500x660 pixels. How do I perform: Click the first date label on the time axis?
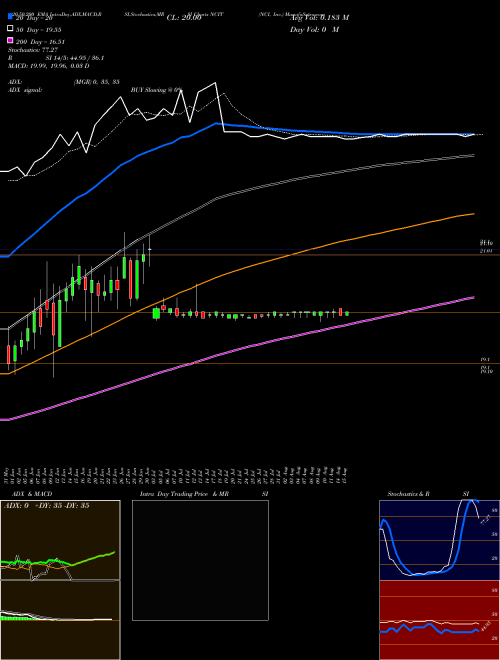(8, 475)
